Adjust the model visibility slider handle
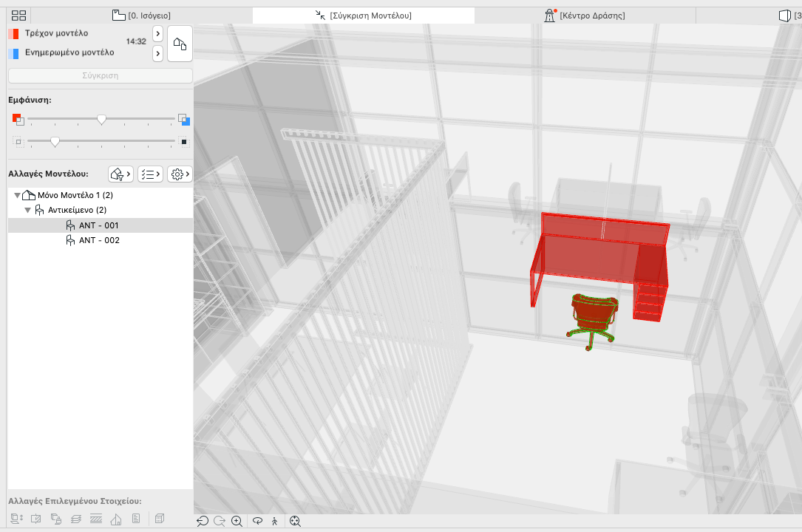The image size is (802, 532). click(101, 120)
